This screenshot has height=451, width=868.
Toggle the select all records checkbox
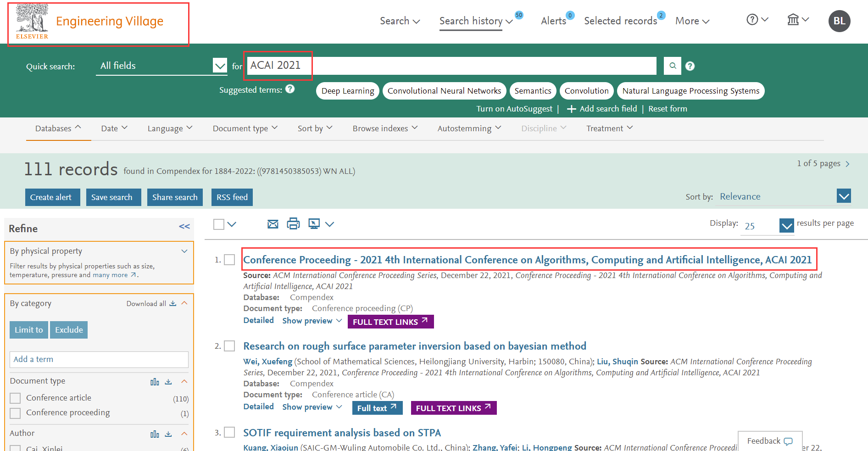pos(219,224)
